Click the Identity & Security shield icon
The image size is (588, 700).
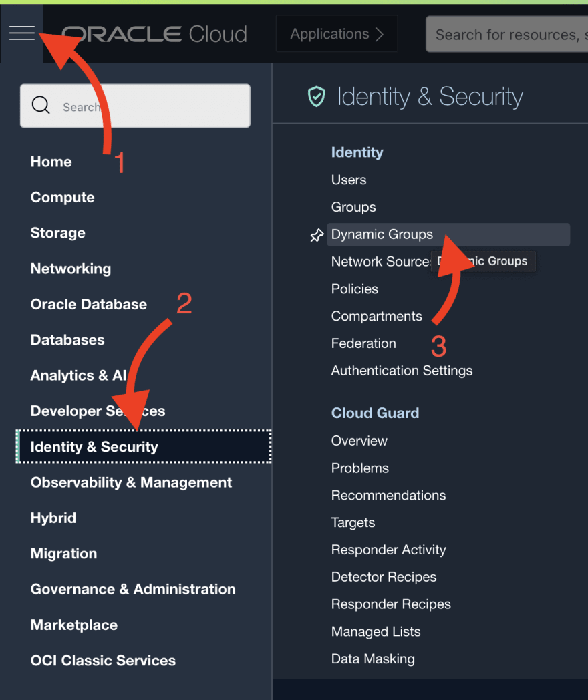(317, 96)
